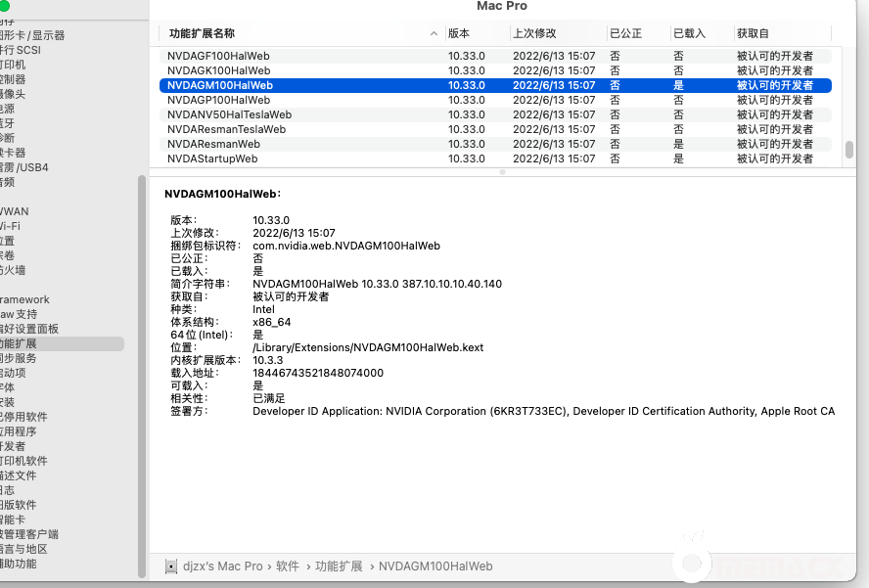This screenshot has width=869, height=588.
Task: Click the green zoom window button
Action: coord(4,7)
